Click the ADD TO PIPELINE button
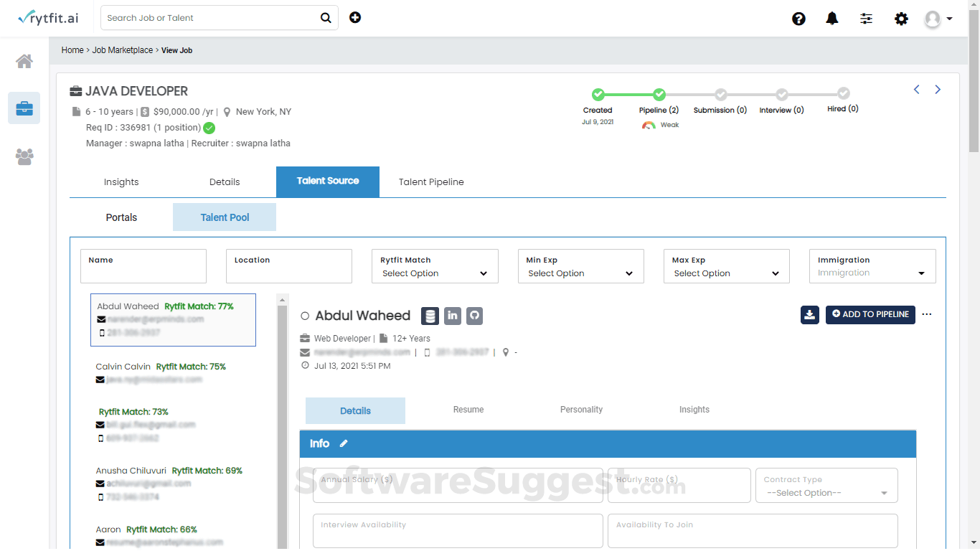980x551 pixels. [870, 314]
